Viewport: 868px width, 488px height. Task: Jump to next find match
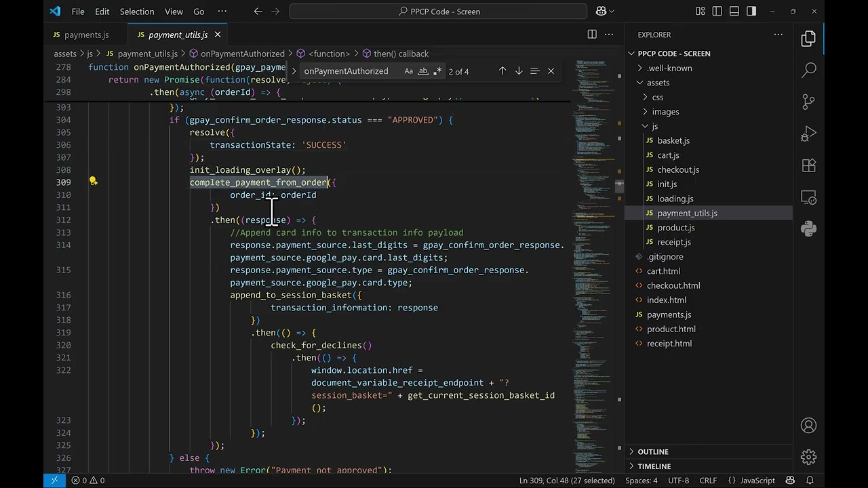pos(519,71)
